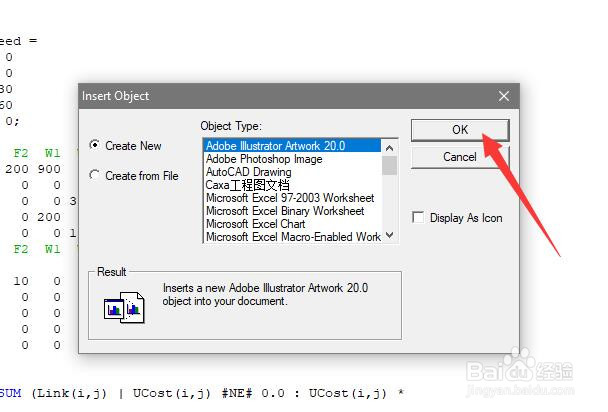Choose Microsoft Excel Chart object type
608x412 pixels.
(292, 224)
